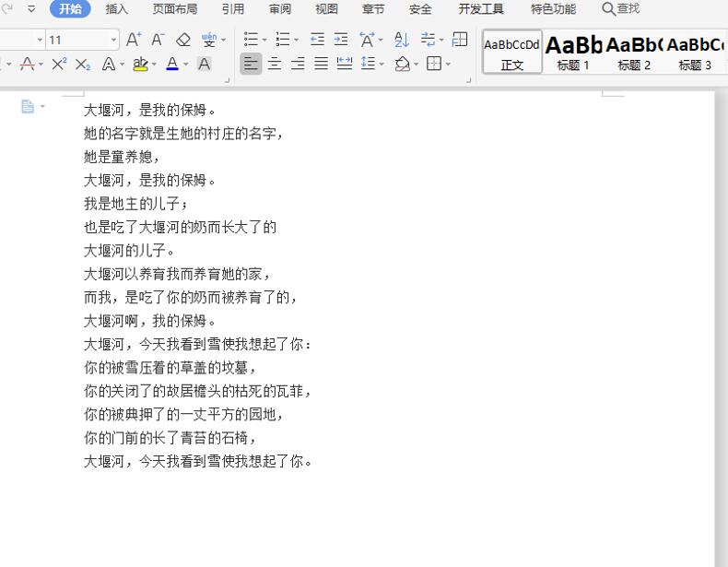This screenshot has height=567, width=728.
Task: Open the line spacing dropdown arrow
Action: coord(382,65)
